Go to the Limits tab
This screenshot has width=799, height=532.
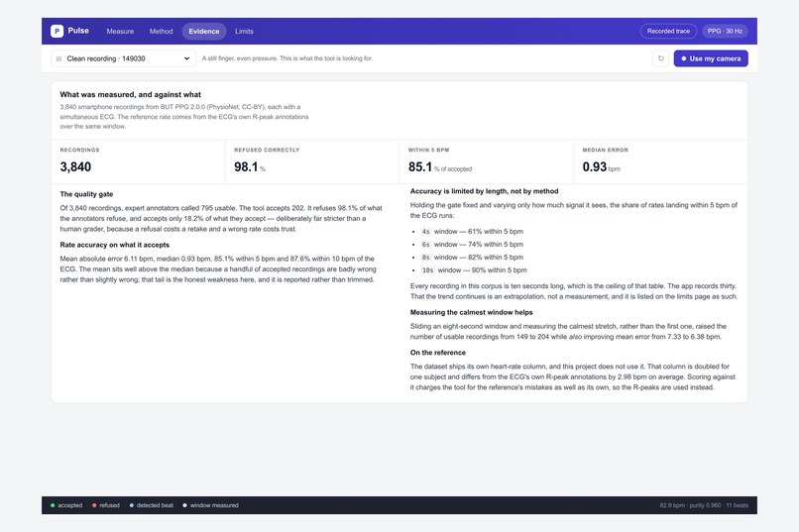click(244, 31)
